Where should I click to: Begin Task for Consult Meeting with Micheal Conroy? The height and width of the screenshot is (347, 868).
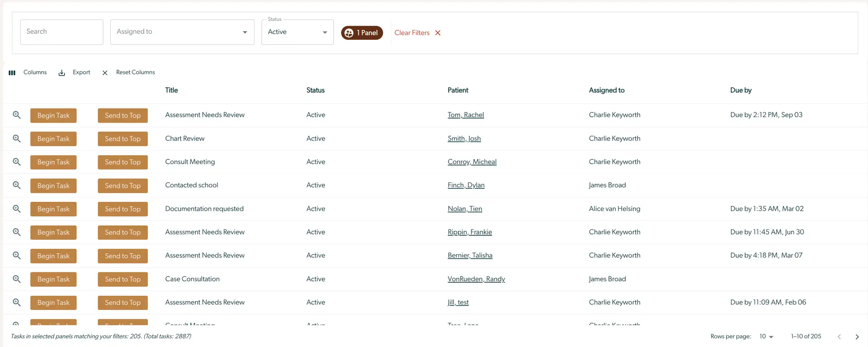click(x=53, y=162)
